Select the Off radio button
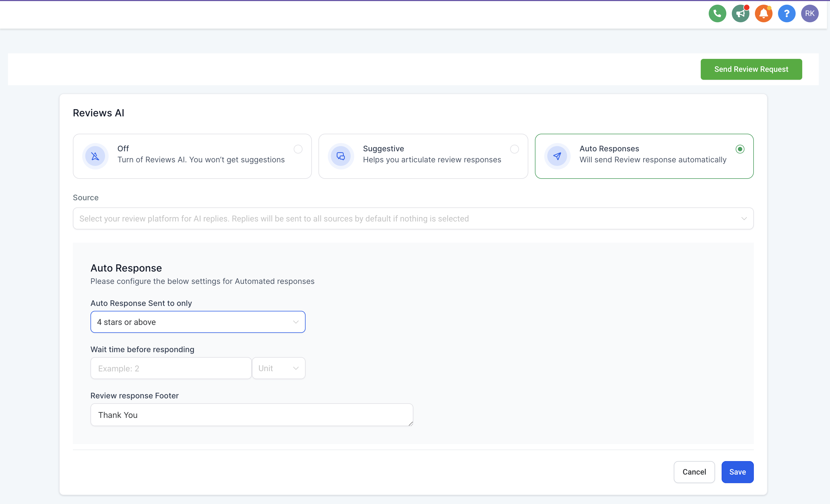The height and width of the screenshot is (504, 830). [298, 149]
